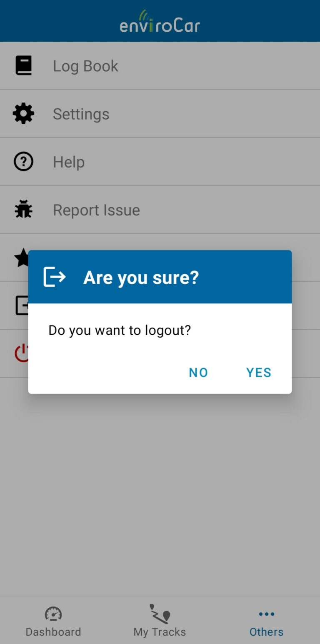This screenshot has width=320, height=644.
Task: Open the Log Book menu entry
Action: (x=85, y=65)
